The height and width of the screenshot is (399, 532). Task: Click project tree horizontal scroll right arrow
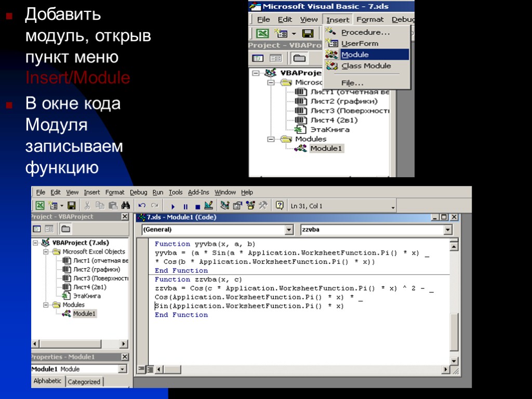coord(124,344)
